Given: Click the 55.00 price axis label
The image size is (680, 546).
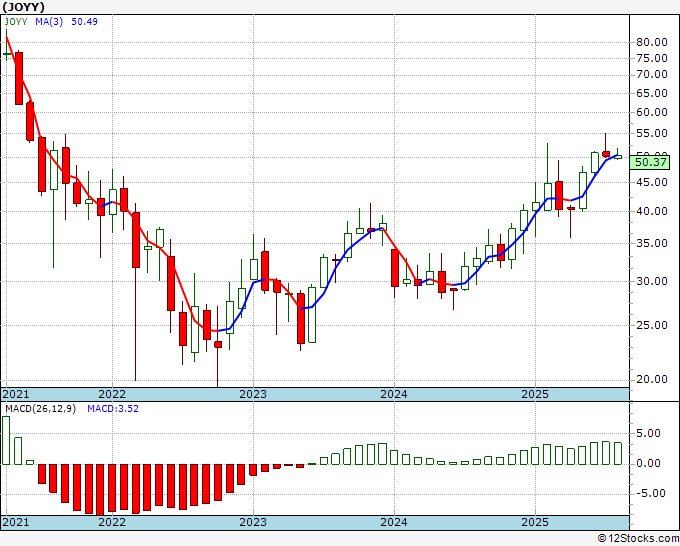Looking at the screenshot, I should (x=651, y=134).
